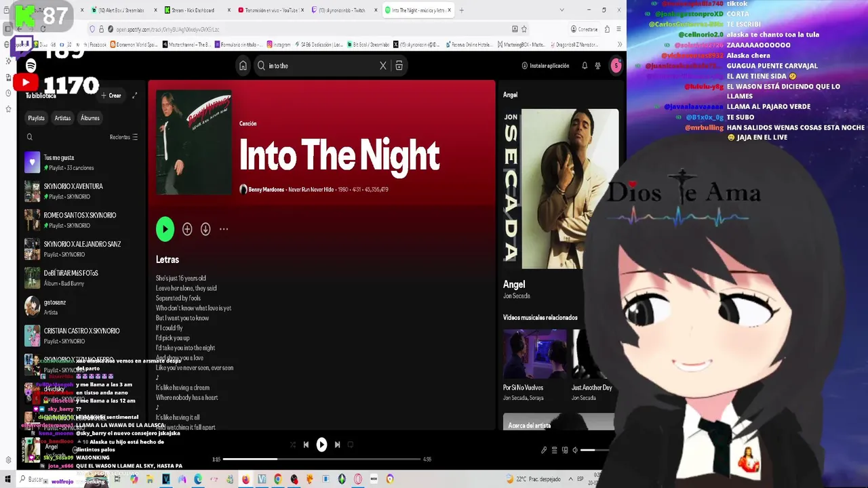The image size is (868, 488).
Task: Open ROMEO SANTOS X SKYNORIO playlist
Action: click(81, 220)
